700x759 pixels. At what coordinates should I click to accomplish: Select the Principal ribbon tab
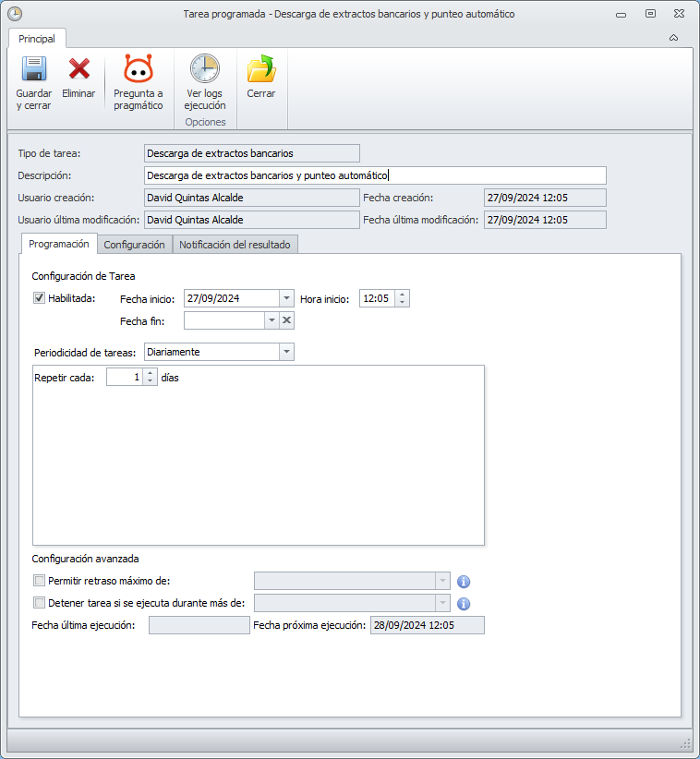(x=37, y=39)
